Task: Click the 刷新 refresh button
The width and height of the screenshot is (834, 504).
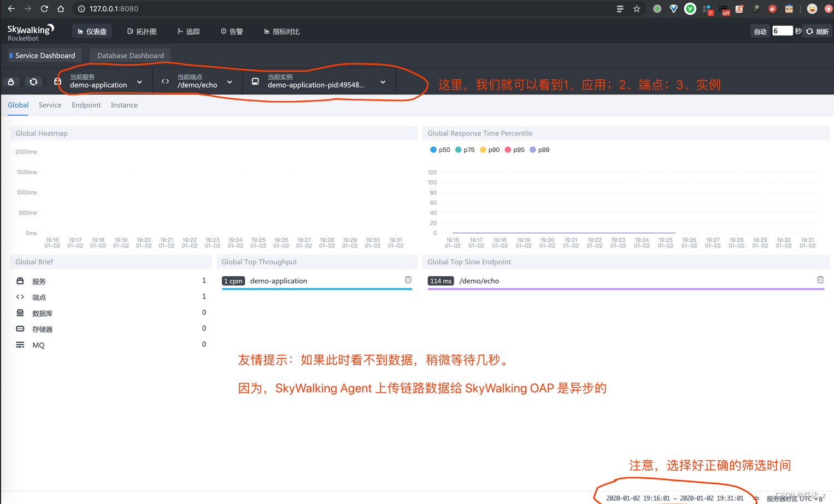Action: point(818,32)
